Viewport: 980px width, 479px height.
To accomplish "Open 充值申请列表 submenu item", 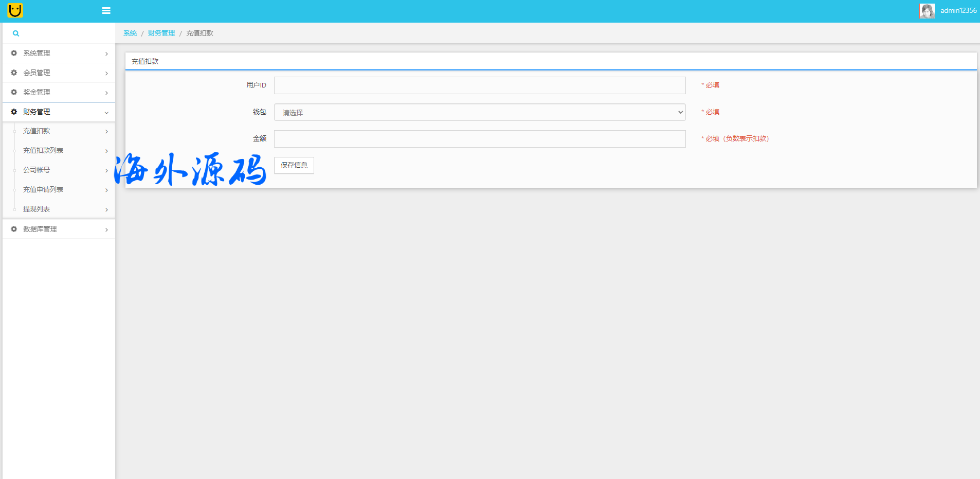I will tap(43, 190).
